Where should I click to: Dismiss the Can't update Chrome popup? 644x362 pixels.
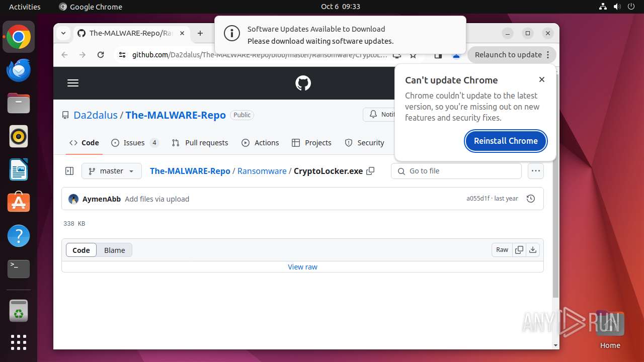[x=542, y=79]
